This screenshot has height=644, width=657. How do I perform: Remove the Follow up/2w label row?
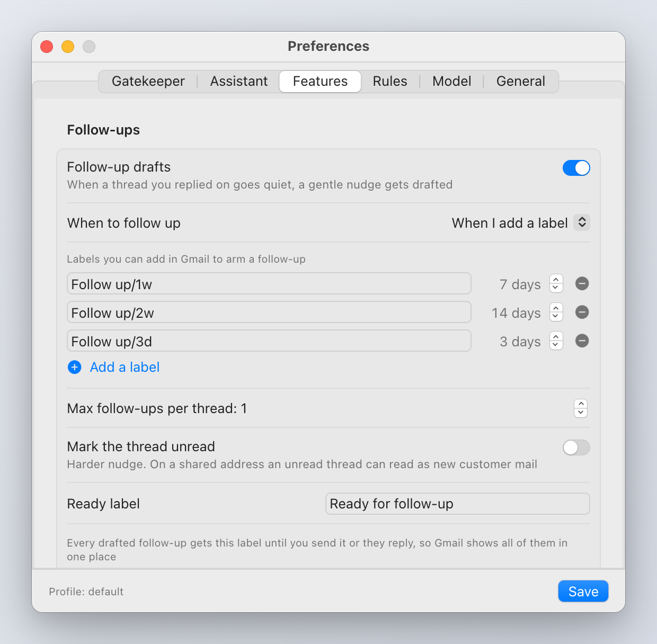coord(582,312)
